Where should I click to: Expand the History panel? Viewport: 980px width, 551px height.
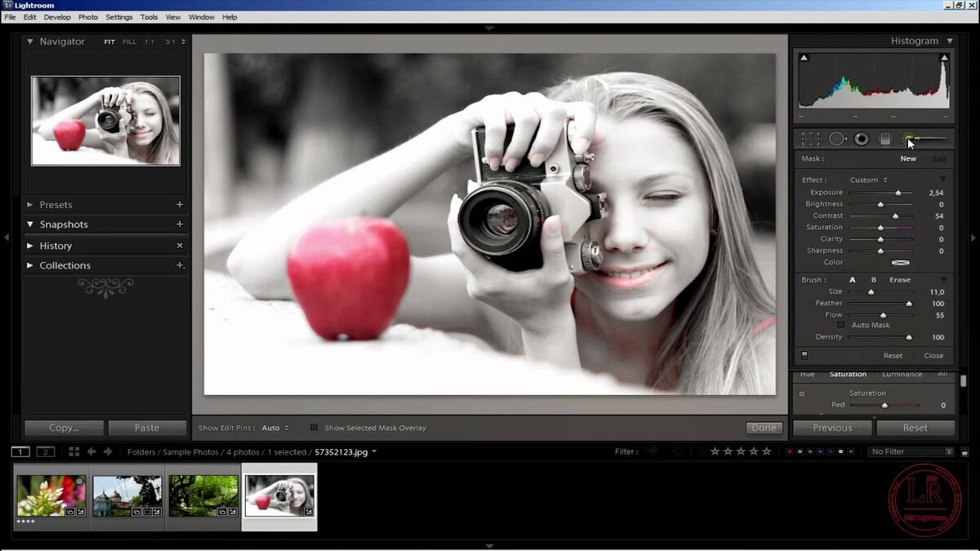tap(30, 246)
